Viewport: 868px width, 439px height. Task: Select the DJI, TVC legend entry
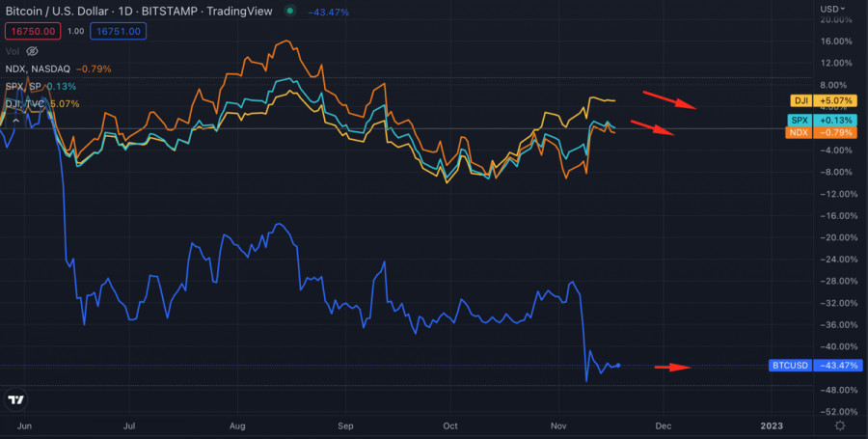coord(25,104)
